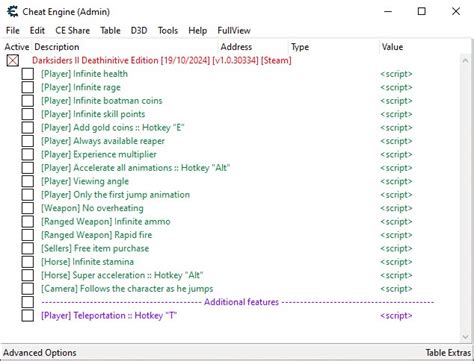Viewport: 474px width, 361px height.
Task: Select the Darksiders II Deathinitive Edition entry text
Action: pos(162,60)
